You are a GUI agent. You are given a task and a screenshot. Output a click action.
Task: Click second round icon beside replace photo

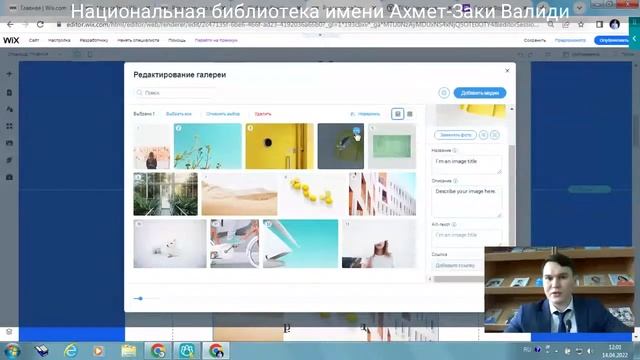coord(495,135)
